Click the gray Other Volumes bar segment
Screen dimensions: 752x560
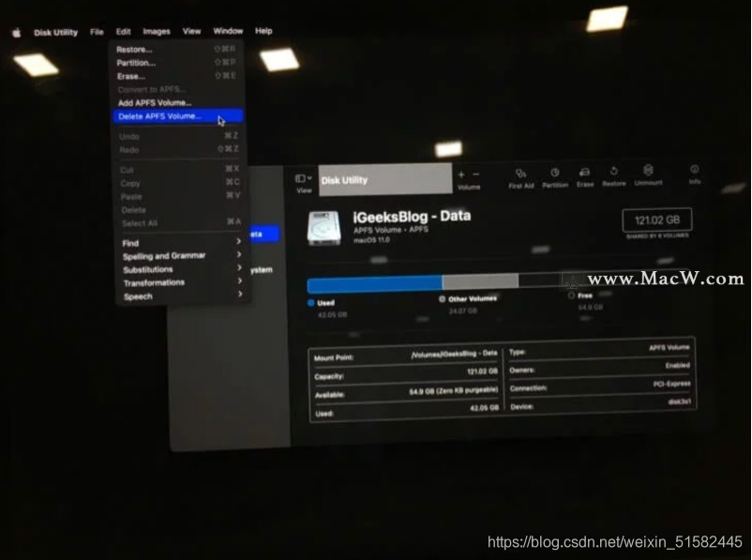(x=480, y=281)
